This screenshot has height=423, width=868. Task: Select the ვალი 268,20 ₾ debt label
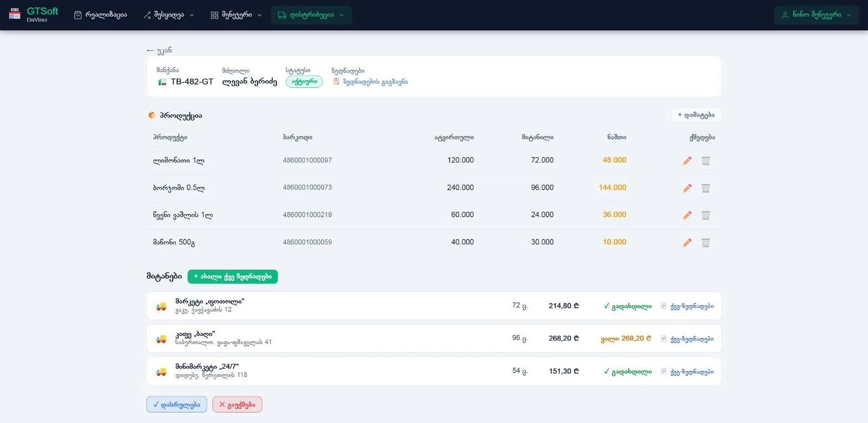click(626, 338)
